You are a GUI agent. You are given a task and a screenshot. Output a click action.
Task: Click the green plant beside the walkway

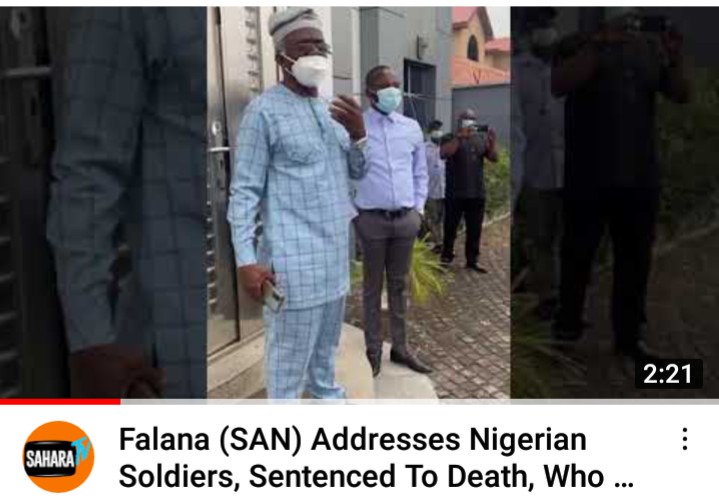426,272
